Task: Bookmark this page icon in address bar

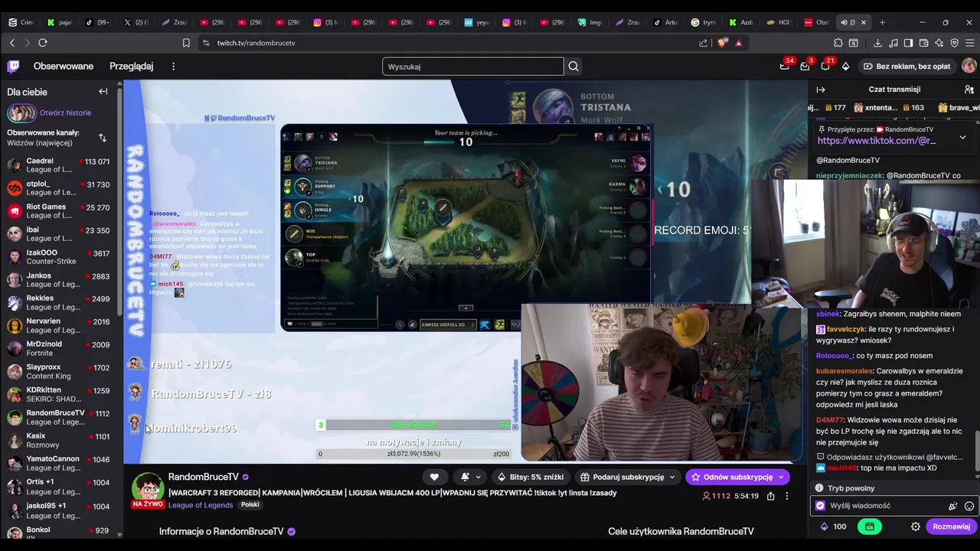Action: click(186, 43)
